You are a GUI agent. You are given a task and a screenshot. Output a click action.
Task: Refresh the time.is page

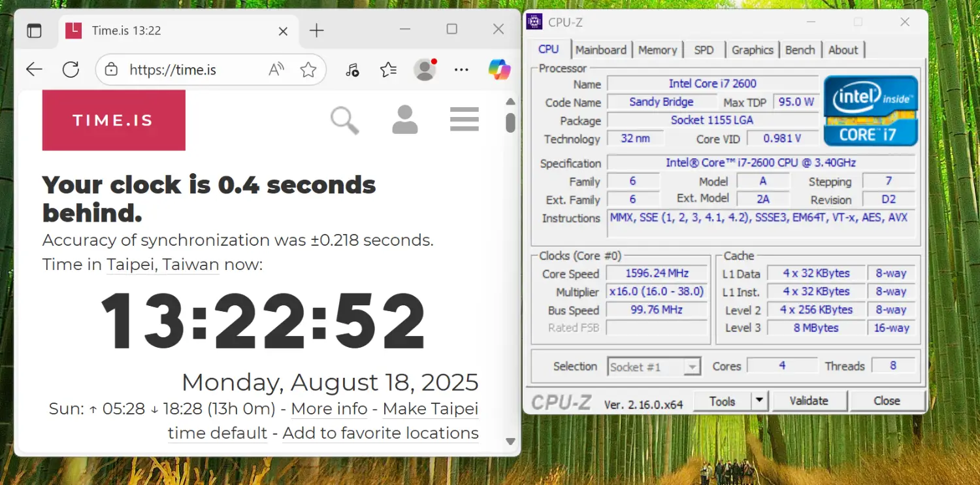point(71,70)
